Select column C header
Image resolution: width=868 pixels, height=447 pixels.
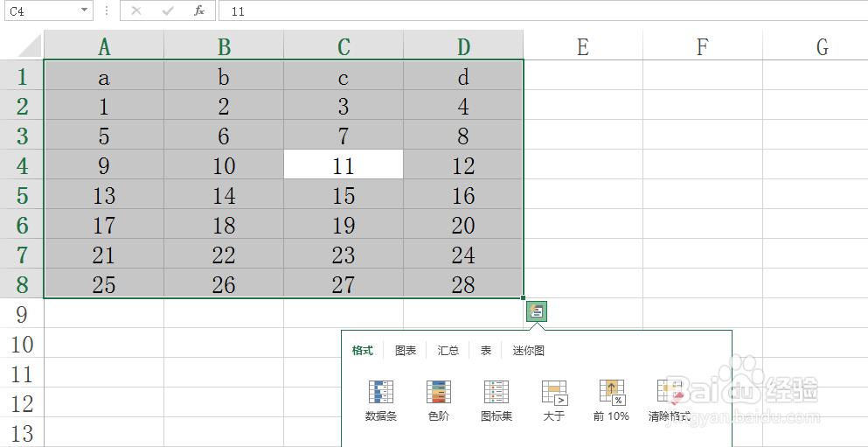[x=344, y=45]
